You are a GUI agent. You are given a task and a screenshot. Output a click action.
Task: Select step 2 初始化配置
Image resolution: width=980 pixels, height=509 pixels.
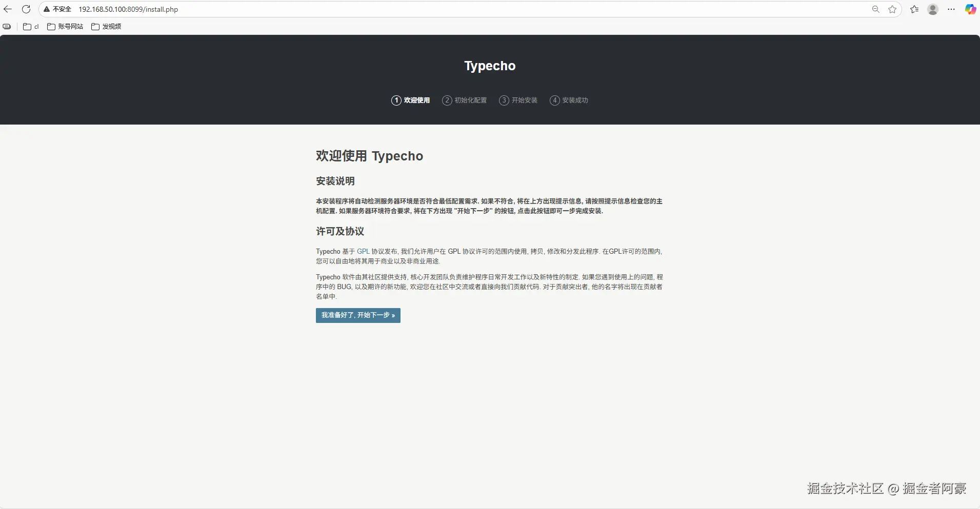[465, 100]
